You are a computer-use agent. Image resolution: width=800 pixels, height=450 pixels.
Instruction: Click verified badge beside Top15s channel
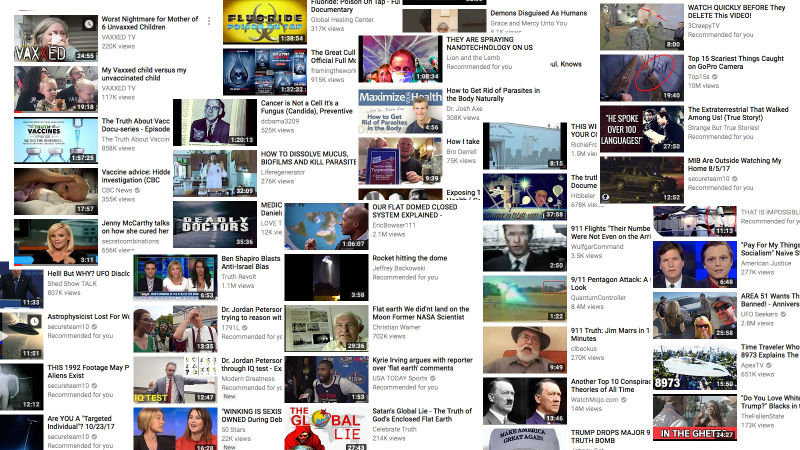click(x=714, y=77)
